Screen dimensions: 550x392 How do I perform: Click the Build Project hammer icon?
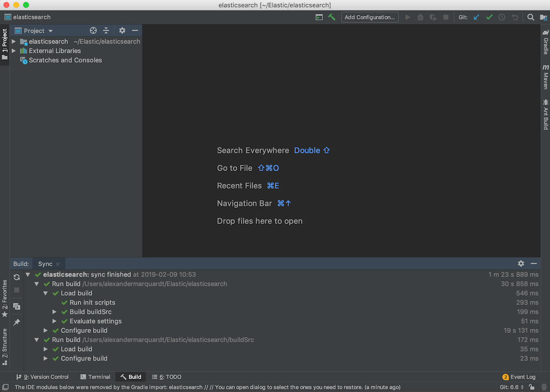tap(331, 17)
